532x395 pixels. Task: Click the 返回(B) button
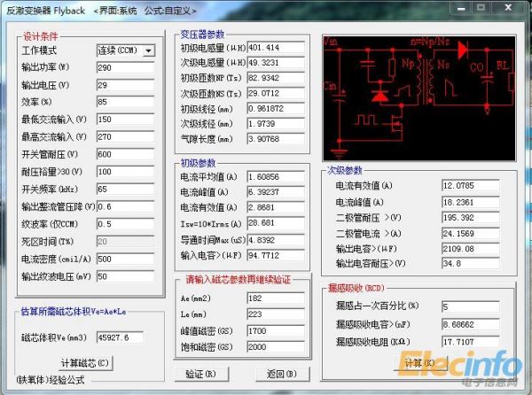point(282,374)
